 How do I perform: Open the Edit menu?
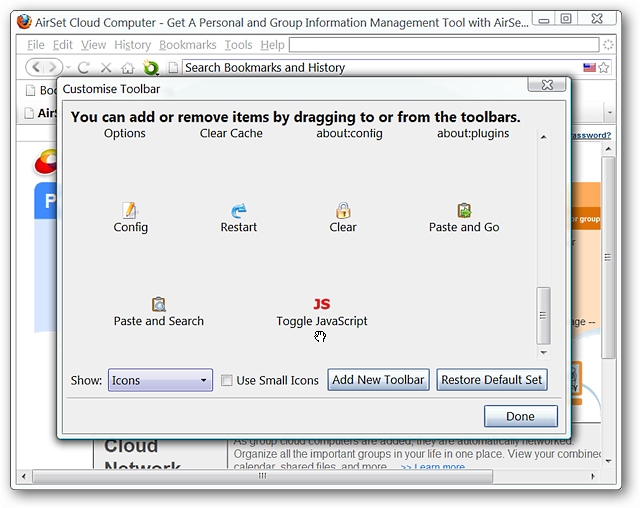tap(62, 44)
